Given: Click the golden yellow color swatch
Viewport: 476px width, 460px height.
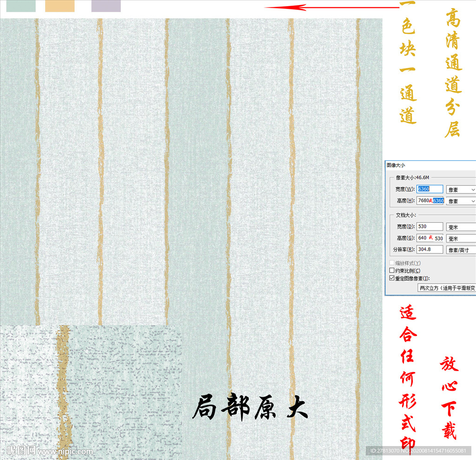Looking at the screenshot, I should (60, 6).
